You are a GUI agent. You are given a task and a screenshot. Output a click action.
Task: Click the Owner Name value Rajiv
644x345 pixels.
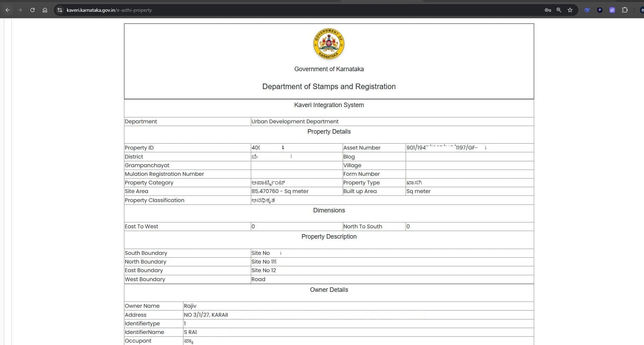point(190,306)
